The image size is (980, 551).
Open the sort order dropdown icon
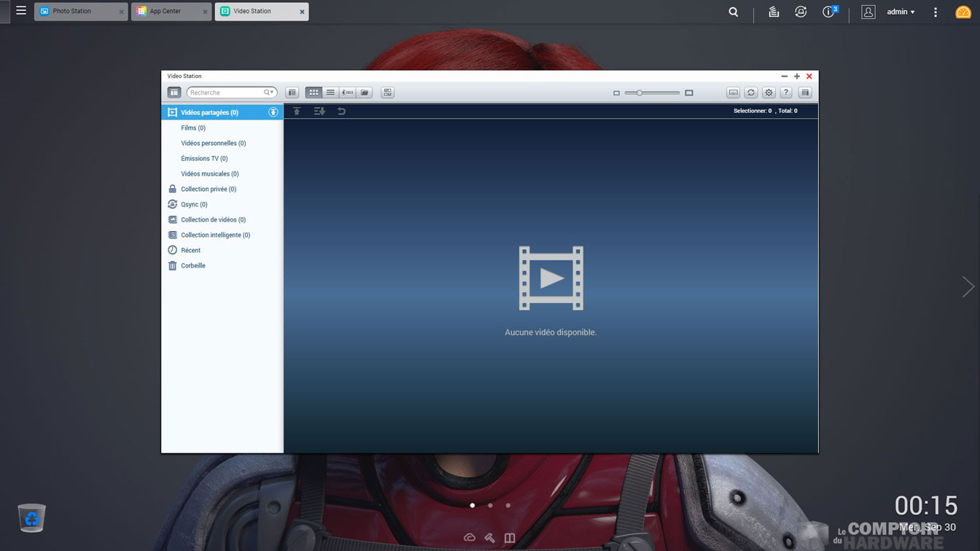click(319, 112)
